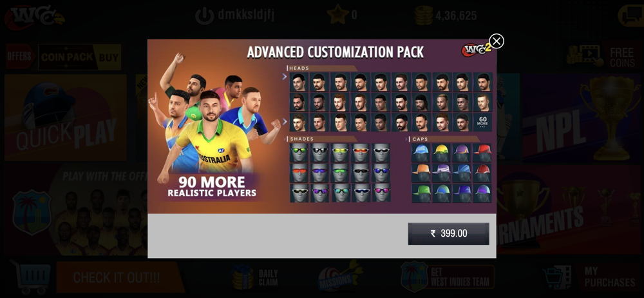The image size is (644, 298).
Task: Click the Coin Pack BUY button
Action: [109, 57]
